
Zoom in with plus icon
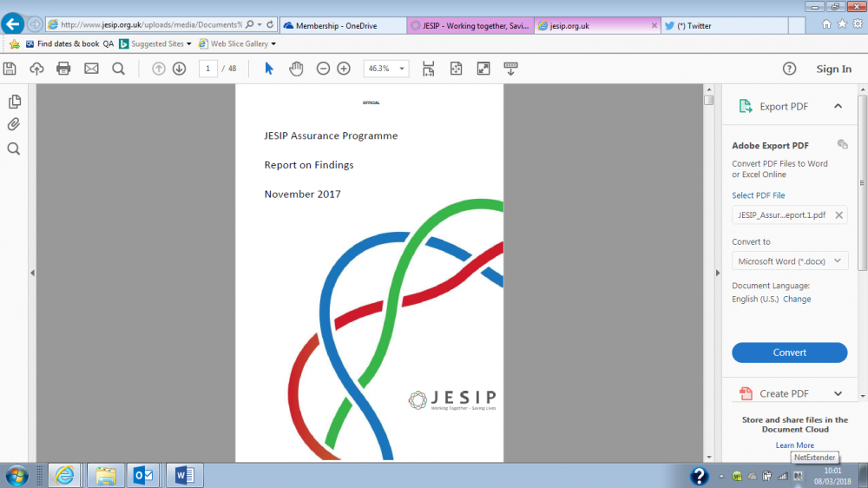(344, 69)
